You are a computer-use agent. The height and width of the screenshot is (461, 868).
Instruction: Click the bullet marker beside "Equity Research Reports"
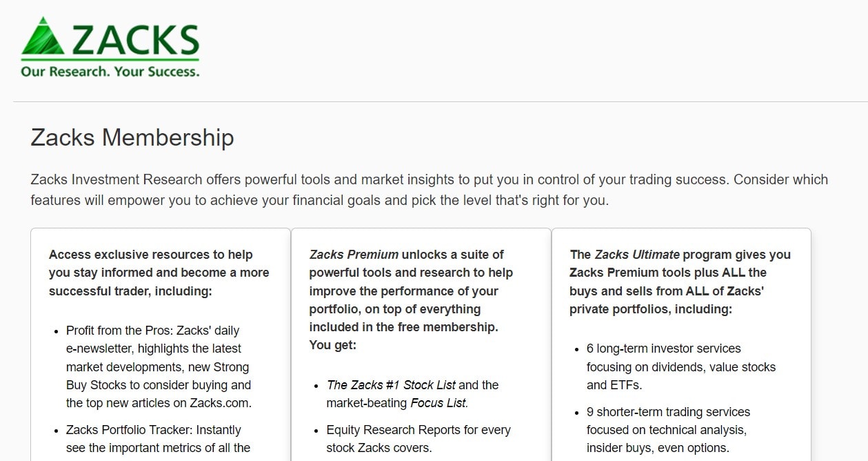[x=316, y=431]
